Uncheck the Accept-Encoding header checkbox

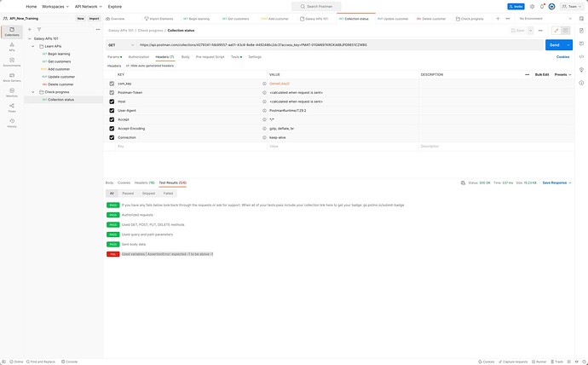pyautogui.click(x=112, y=129)
